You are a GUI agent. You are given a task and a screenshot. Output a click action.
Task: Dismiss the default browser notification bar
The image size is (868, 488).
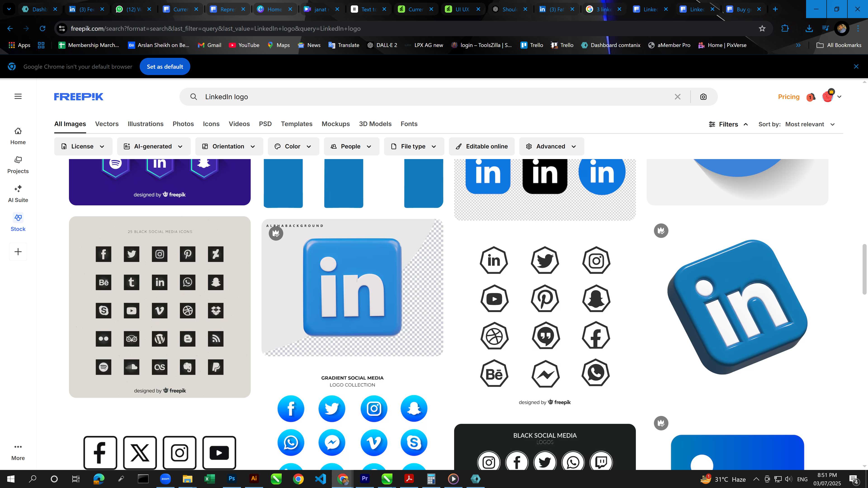[856, 66]
